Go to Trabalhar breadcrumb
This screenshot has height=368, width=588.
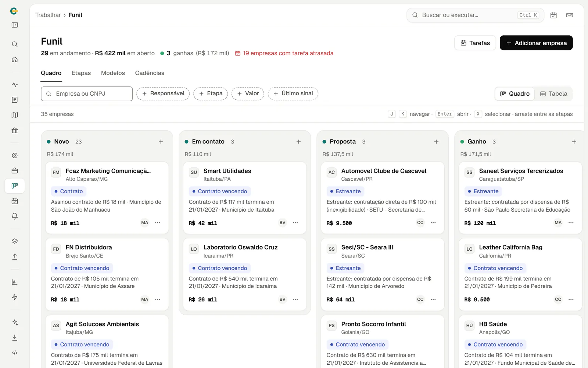pos(48,15)
